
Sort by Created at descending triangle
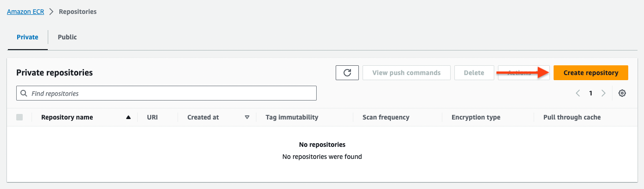(x=247, y=118)
